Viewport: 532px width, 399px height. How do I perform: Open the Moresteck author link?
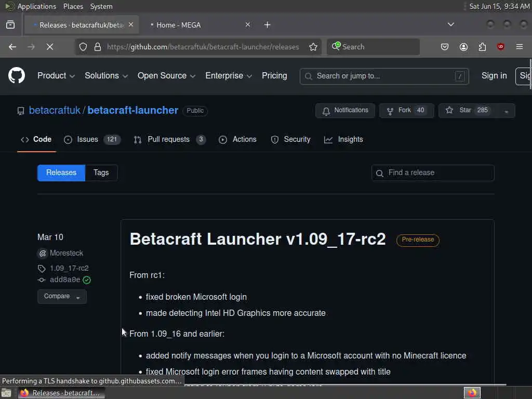coord(66,253)
